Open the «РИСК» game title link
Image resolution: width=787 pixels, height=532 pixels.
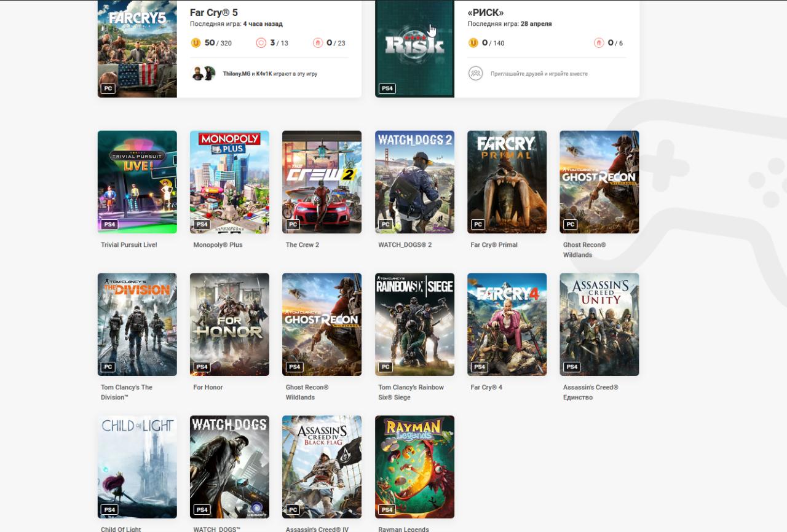coord(485,12)
